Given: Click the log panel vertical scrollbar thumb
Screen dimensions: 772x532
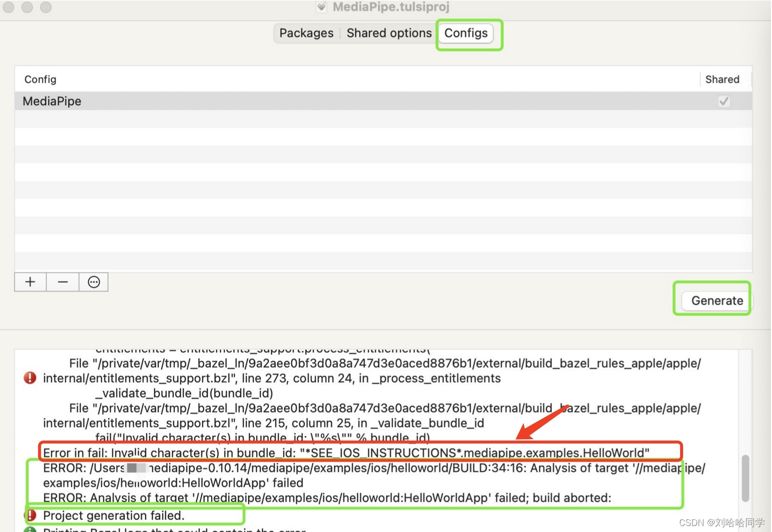Looking at the screenshot, I should tap(745, 478).
